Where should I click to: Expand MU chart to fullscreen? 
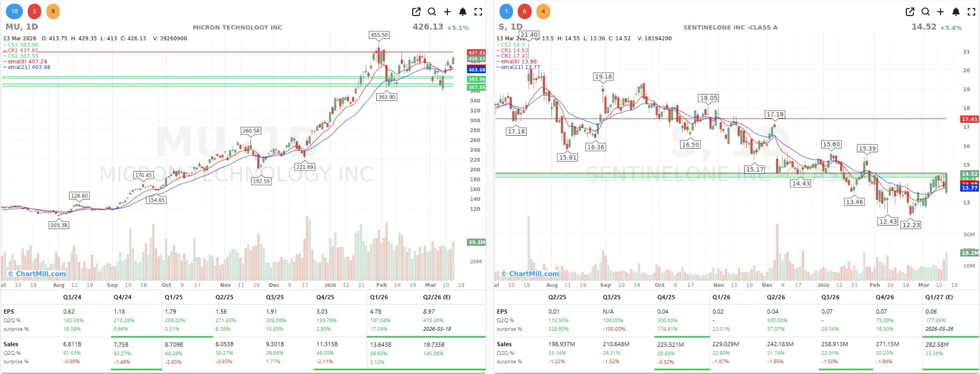[x=478, y=12]
